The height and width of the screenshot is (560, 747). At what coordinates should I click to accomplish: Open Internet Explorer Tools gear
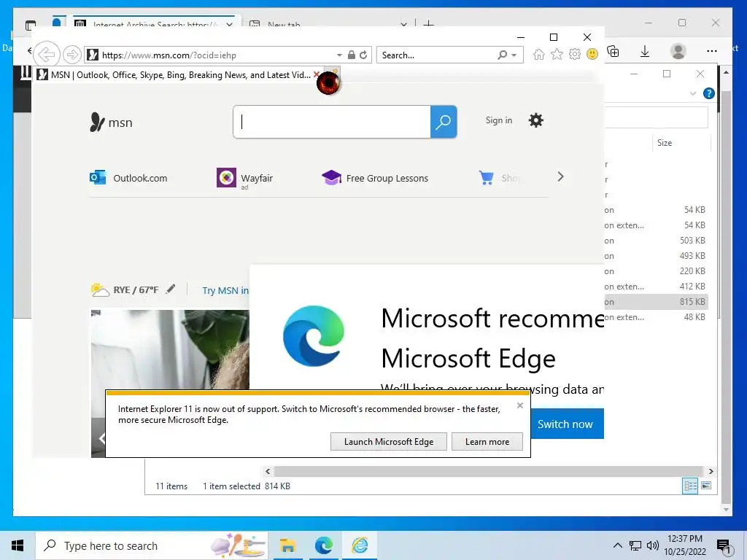coord(575,54)
